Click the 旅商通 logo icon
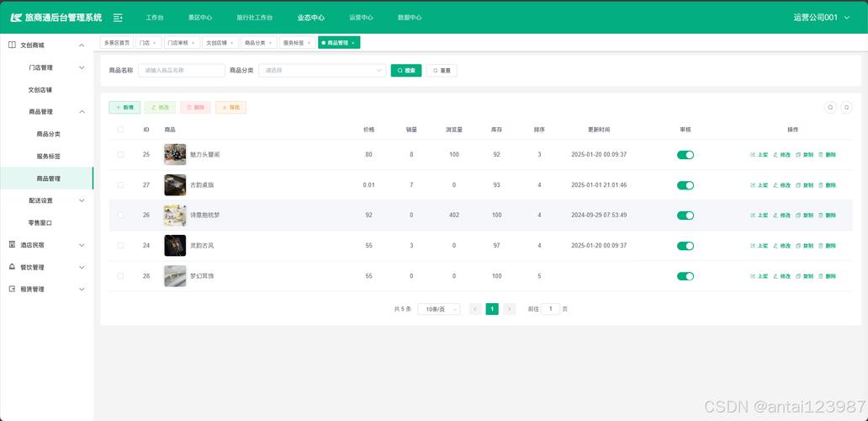 point(16,18)
